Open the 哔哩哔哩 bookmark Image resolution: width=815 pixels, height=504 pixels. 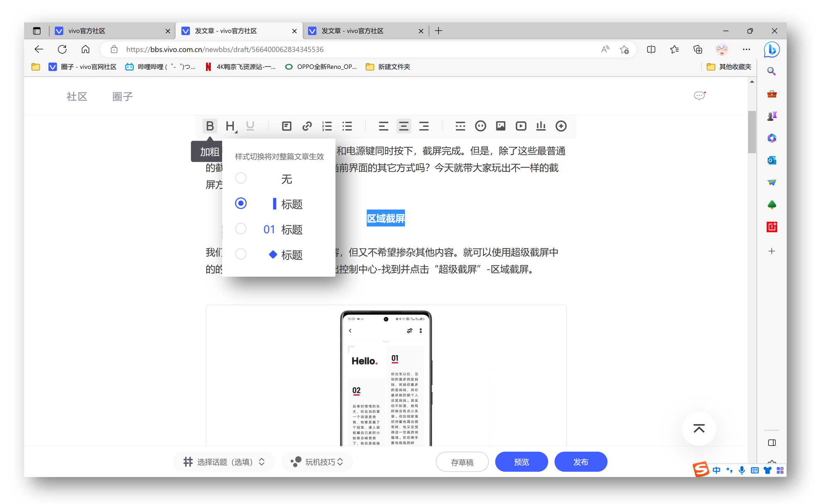pyautogui.click(x=160, y=67)
